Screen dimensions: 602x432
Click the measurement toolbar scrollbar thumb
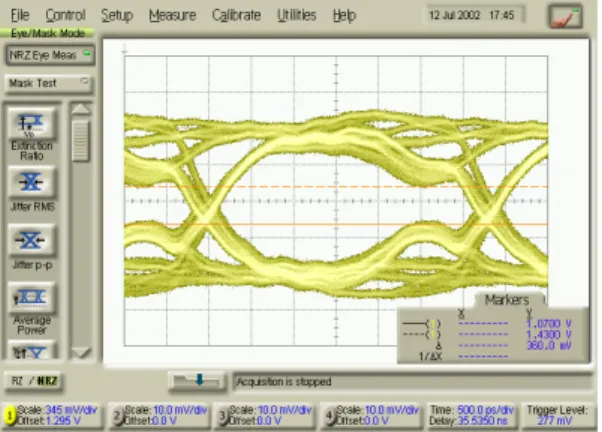pos(81,141)
